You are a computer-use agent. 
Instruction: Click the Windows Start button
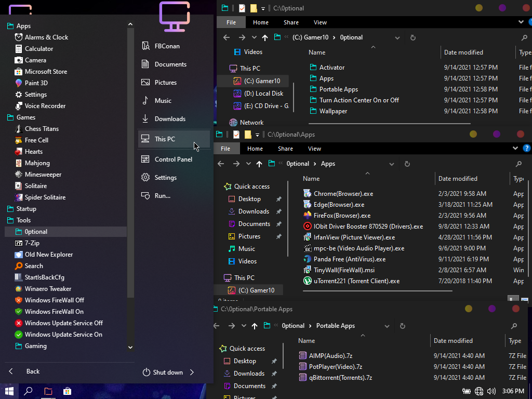9,391
